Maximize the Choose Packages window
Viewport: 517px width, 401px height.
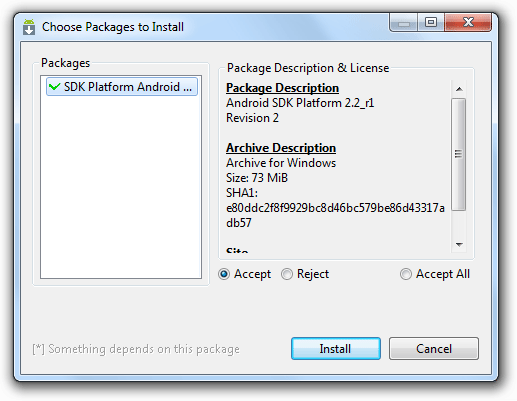(431, 23)
